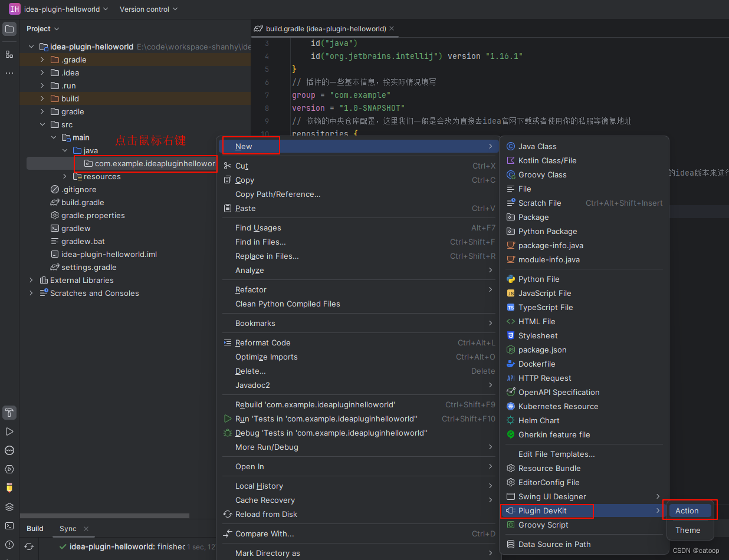Expand the External Libraries node
This screenshot has width=729, height=560.
click(31, 280)
